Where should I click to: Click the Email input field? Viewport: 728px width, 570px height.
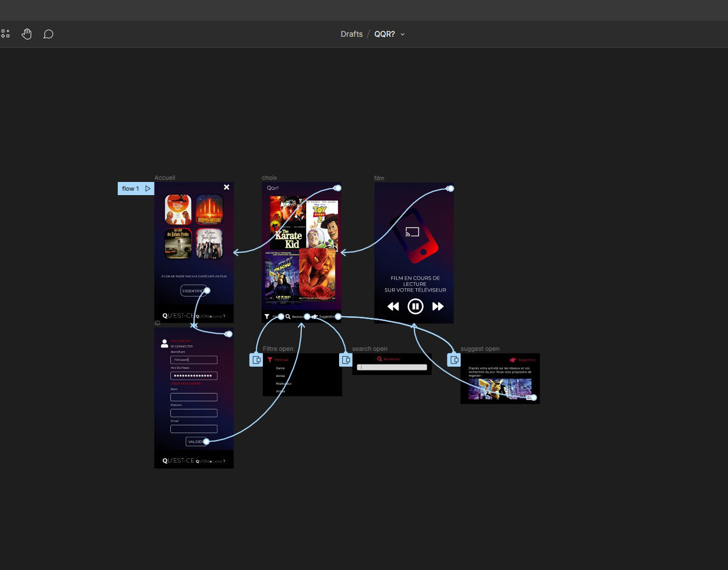coord(194,429)
